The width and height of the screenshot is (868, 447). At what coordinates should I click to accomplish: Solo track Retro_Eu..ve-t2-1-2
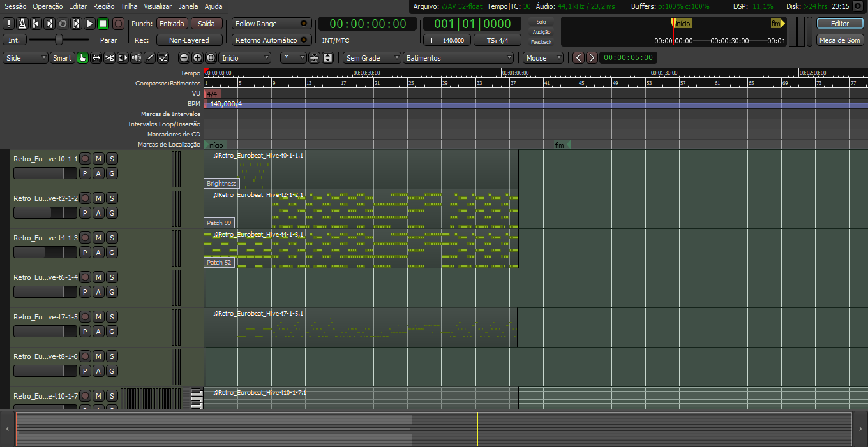(111, 198)
